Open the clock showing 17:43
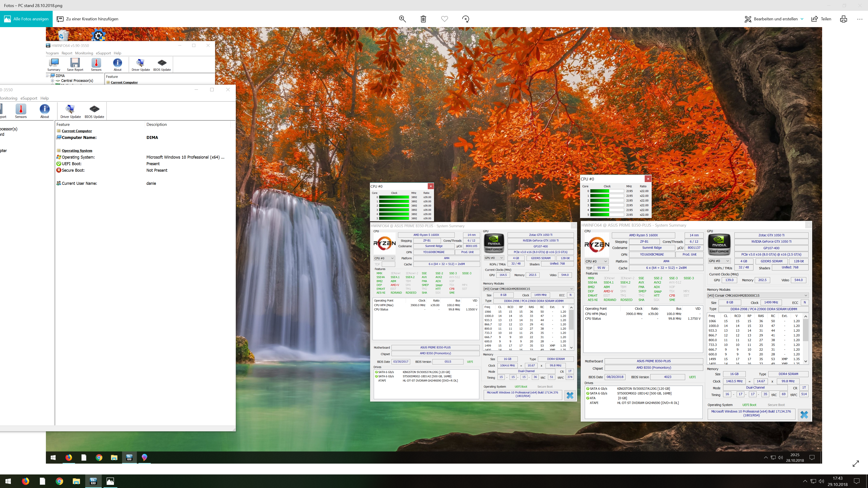This screenshot has height=488, width=868. pos(837,481)
